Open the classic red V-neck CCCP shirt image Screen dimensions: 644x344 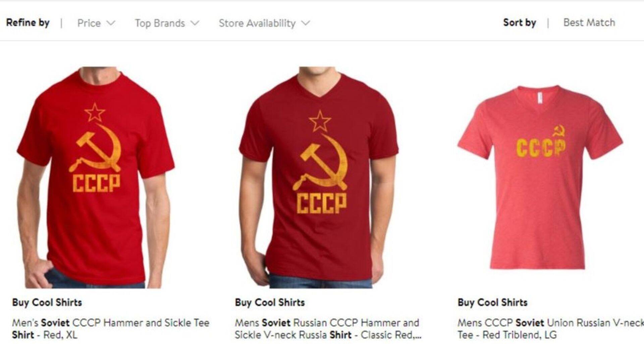pyautogui.click(x=319, y=178)
